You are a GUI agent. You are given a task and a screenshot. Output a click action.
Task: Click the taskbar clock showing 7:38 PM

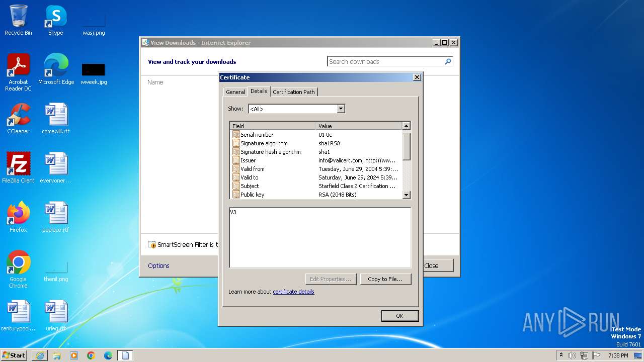[x=618, y=355]
